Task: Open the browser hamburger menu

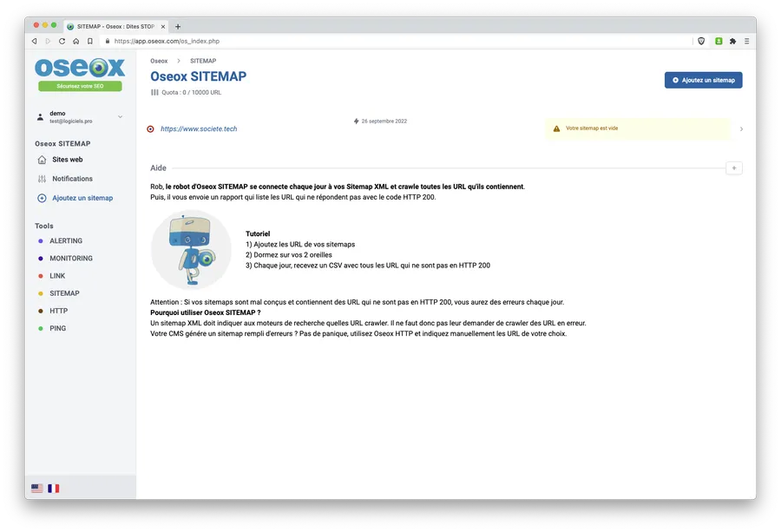Action: 746,42
